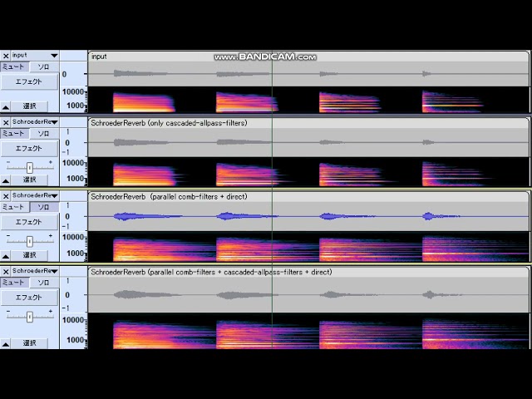This screenshot has height=399, width=532.
Task: Solo the comb + cascaded-allpass + direct track
Action: pos(44,283)
